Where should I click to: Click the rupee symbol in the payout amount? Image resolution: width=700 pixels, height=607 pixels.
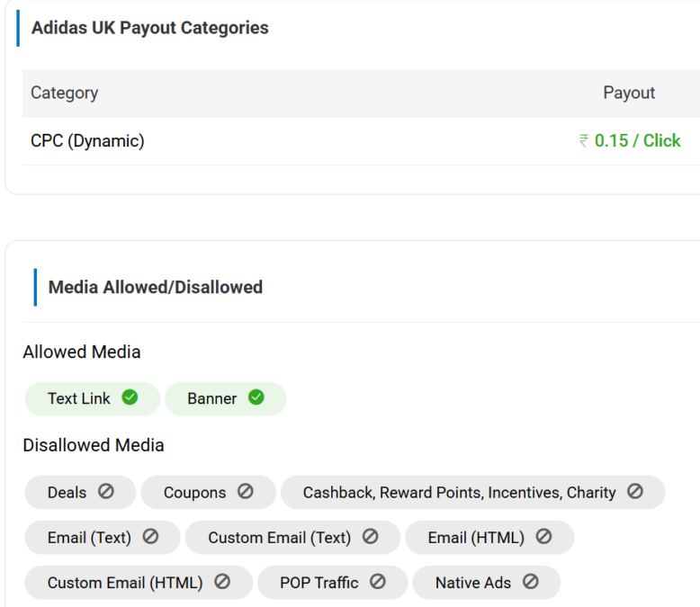tap(584, 141)
